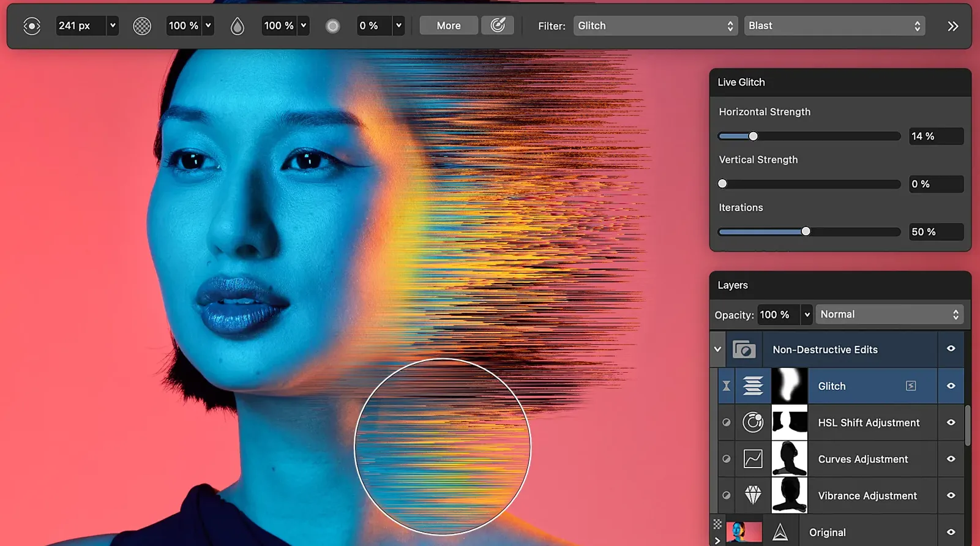
Task: Open the Blast preset dropdown
Action: point(834,26)
